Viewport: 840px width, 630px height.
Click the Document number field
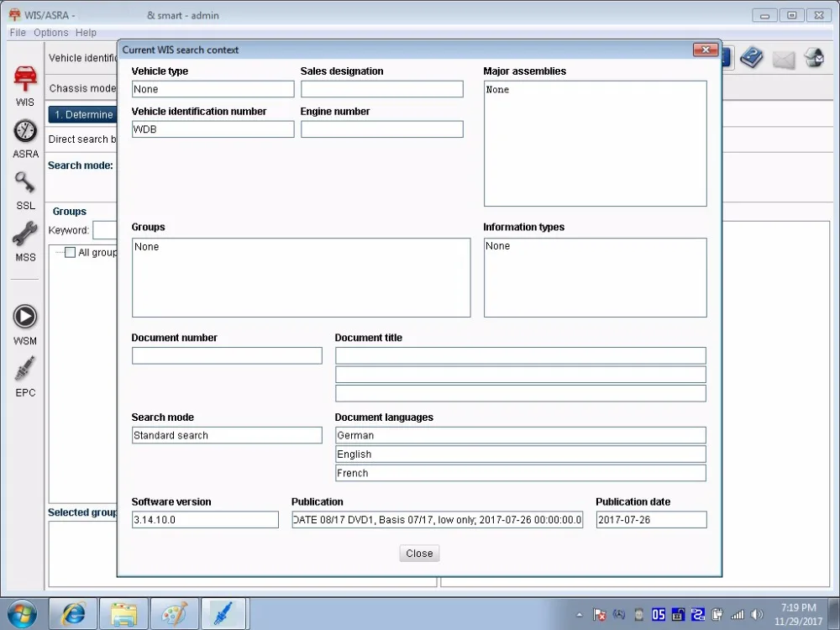tap(227, 355)
